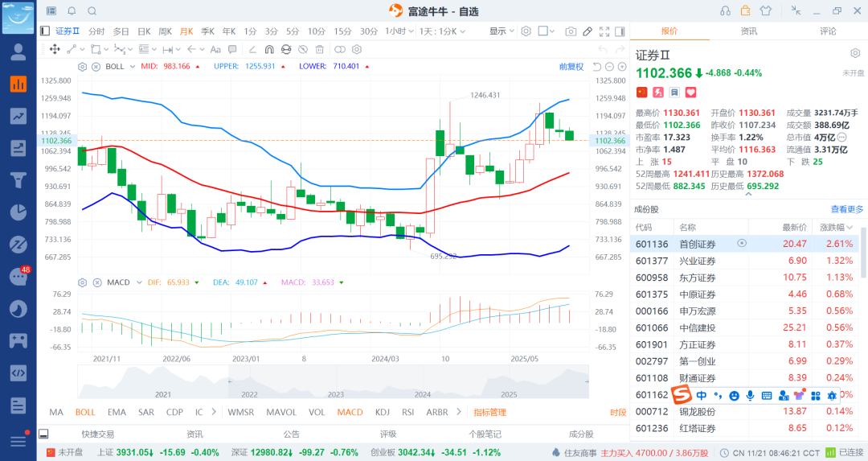The image size is (868, 461).
Task: Open notifications bell icon in title bar
Action: [72, 11]
